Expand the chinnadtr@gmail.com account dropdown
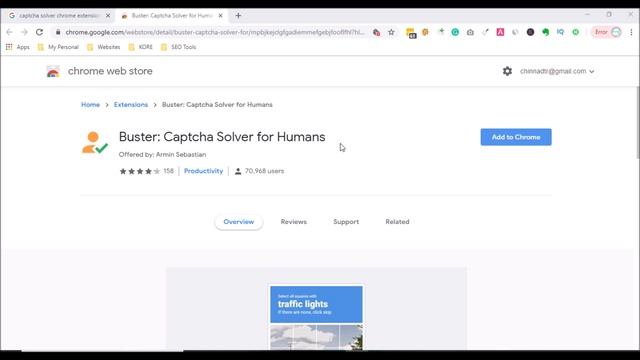640x360 pixels. 557,71
